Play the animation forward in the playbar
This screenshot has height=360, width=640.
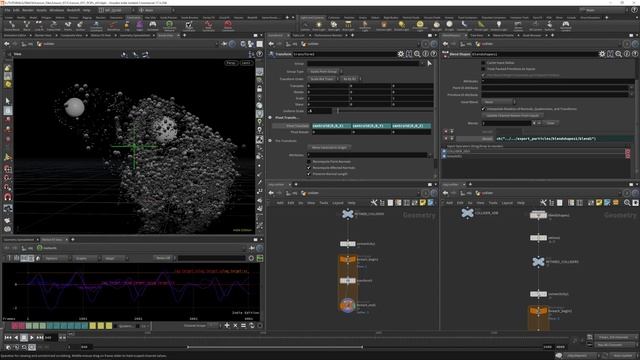(x=31, y=338)
